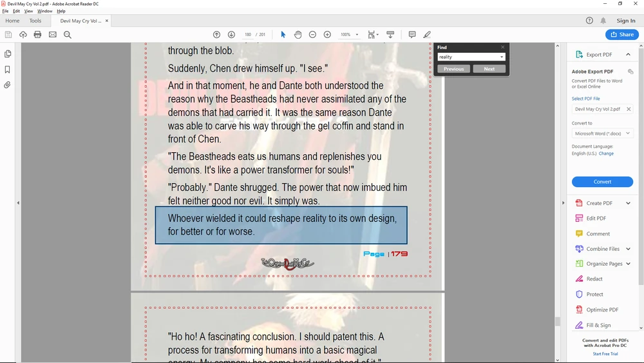Open Find options dropdown arrow
Viewport: 644px width, 363px height.
tap(502, 57)
